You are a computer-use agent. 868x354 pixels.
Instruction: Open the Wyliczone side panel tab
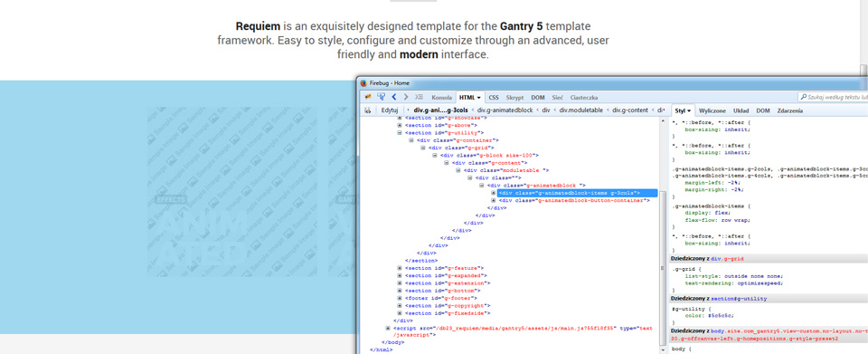pyautogui.click(x=712, y=110)
